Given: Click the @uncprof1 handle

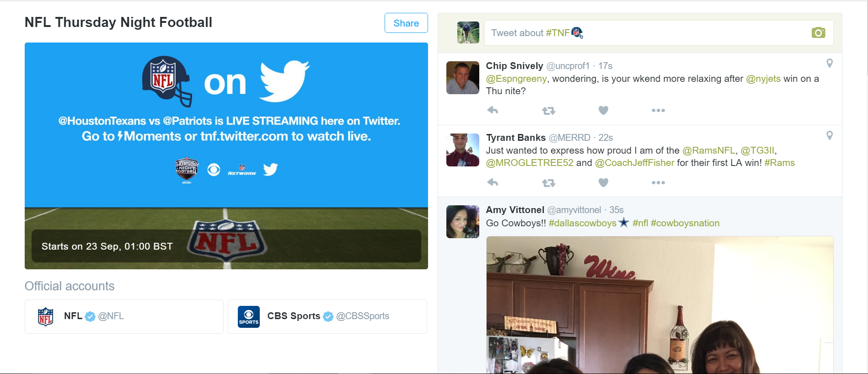Looking at the screenshot, I should [568, 66].
